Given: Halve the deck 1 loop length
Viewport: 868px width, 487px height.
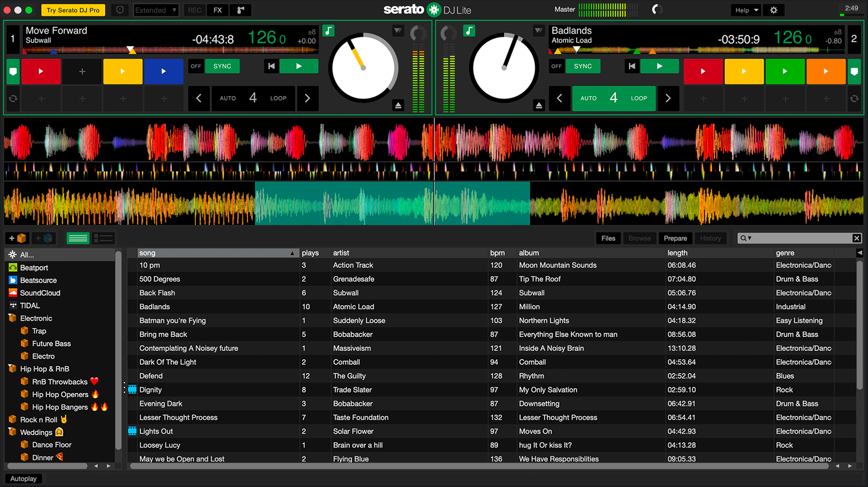Looking at the screenshot, I should [199, 98].
